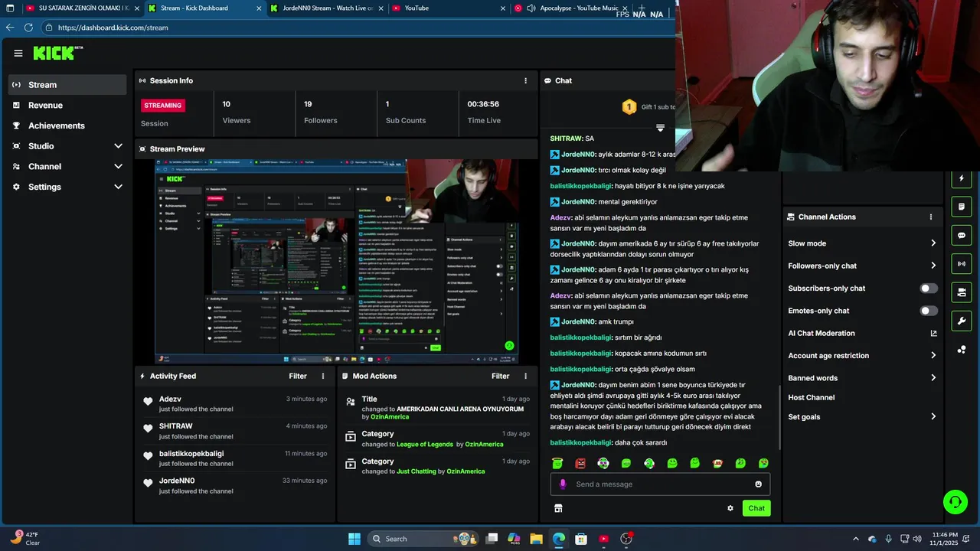This screenshot has width=980, height=551.
Task: Click the wrench icon in right rail
Action: (x=962, y=321)
